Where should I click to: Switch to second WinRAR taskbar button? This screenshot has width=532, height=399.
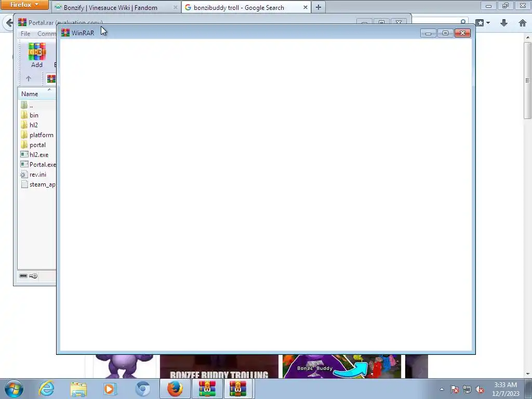(x=238, y=389)
